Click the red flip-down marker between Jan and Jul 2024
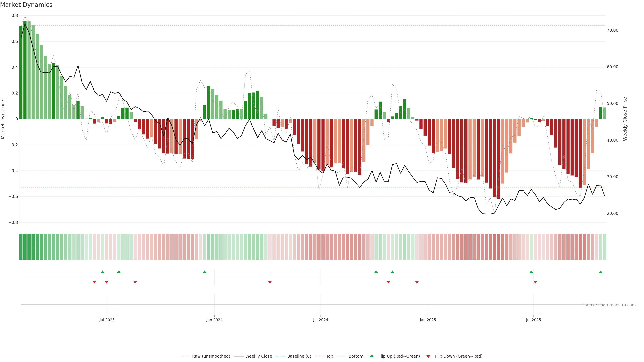Screen dimensions: 644x362 [x=270, y=282]
